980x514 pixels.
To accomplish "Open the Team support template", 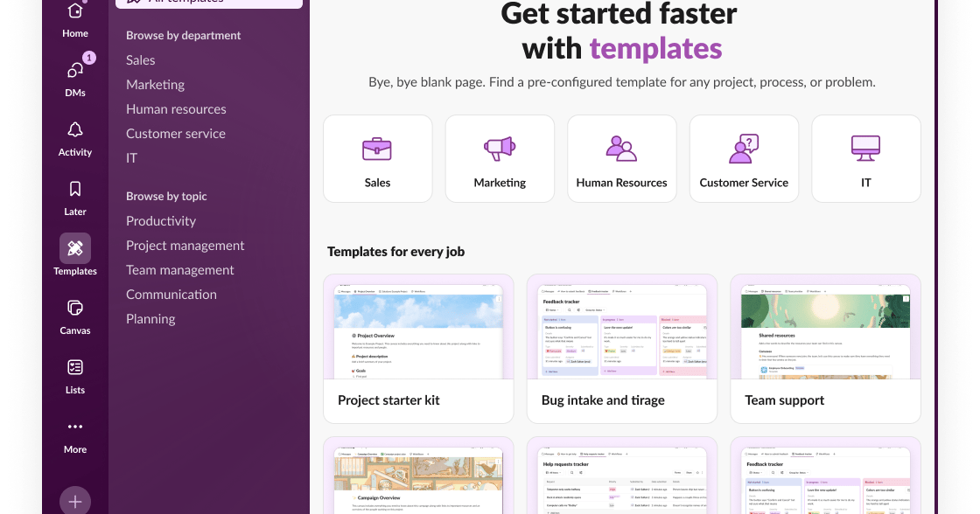I will point(826,349).
